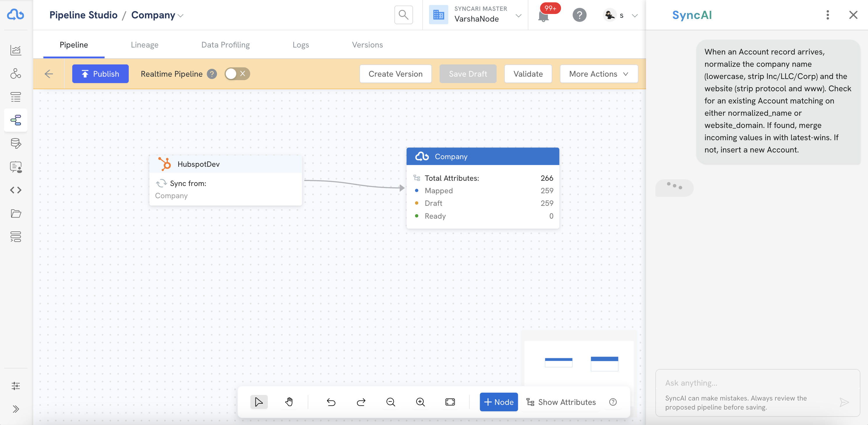The width and height of the screenshot is (868, 425).
Task: Switch to the Lineage tab
Action: pyautogui.click(x=144, y=45)
